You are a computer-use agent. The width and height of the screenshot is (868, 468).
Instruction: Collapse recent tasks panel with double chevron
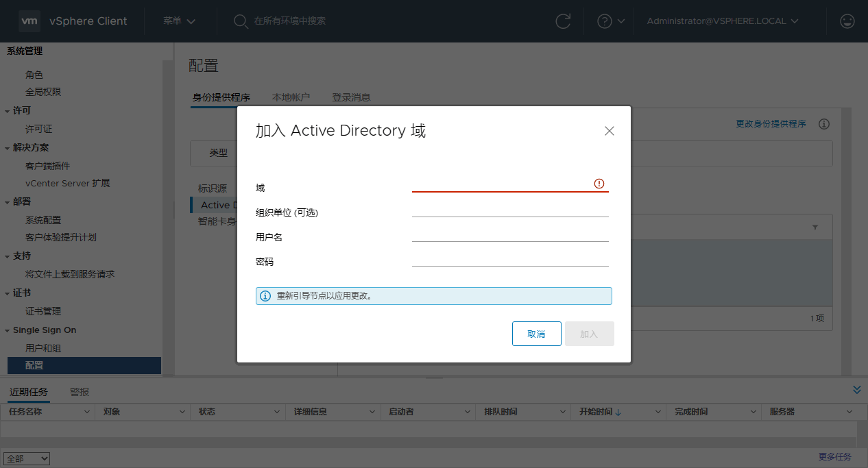click(x=856, y=389)
